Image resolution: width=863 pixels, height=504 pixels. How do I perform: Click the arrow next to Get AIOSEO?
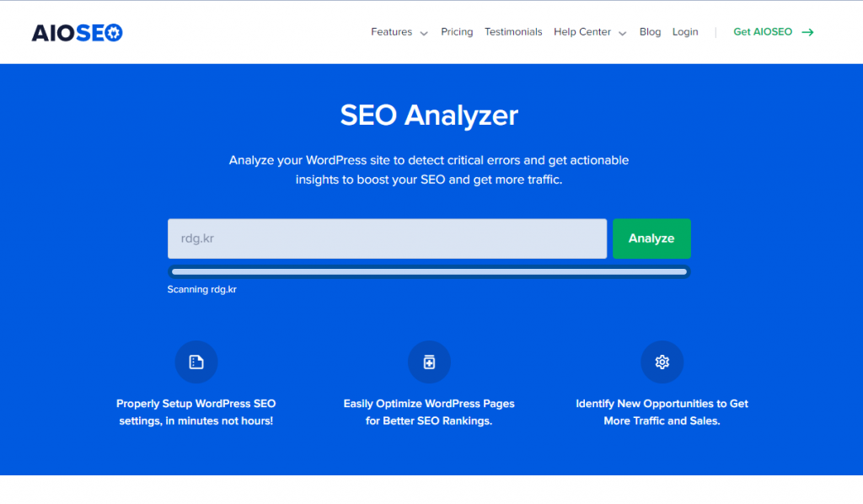click(x=807, y=33)
